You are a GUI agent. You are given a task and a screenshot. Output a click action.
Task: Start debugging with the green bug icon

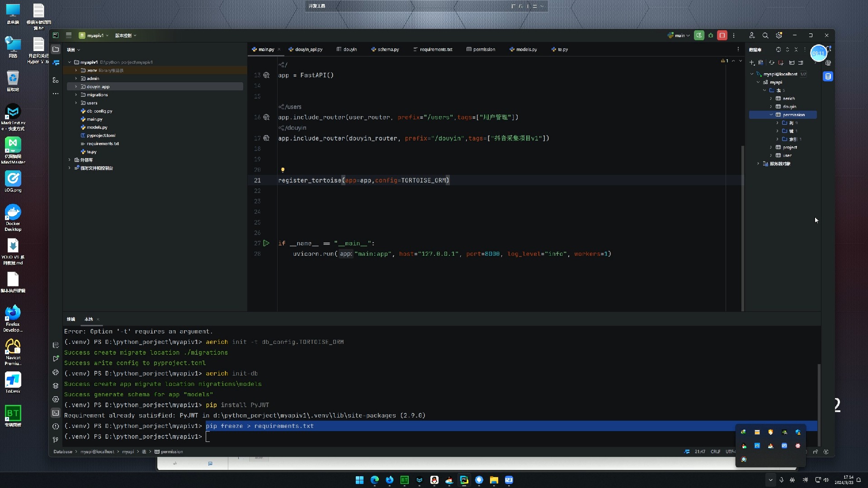pos(711,35)
